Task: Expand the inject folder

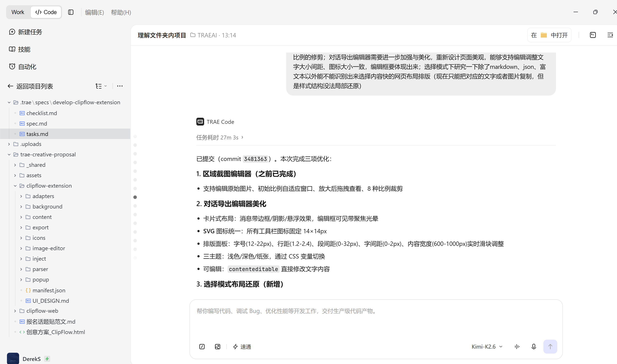Action: pyautogui.click(x=21, y=259)
